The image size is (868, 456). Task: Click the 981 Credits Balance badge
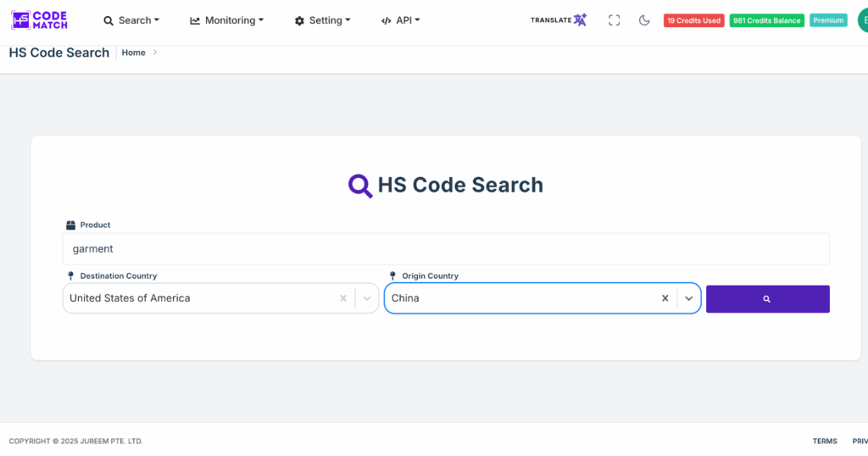766,20
